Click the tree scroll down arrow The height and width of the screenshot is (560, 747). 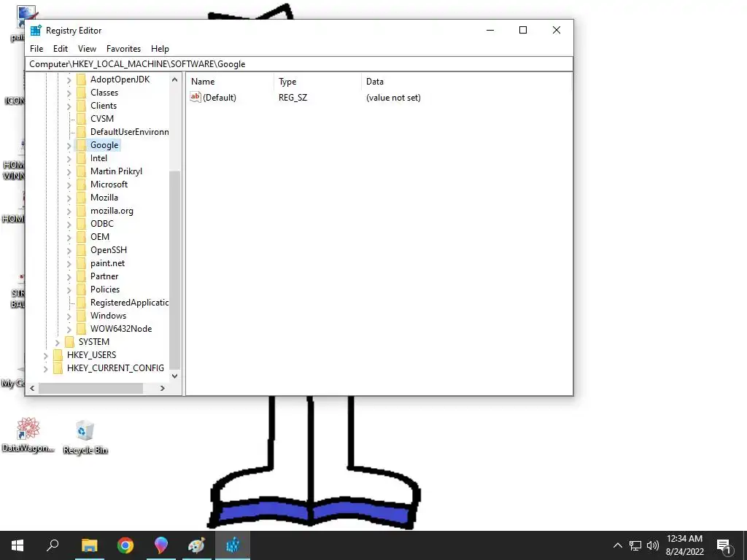click(175, 376)
